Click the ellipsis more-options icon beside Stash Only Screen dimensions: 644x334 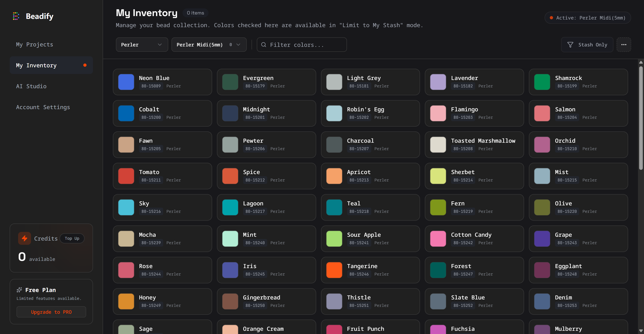coord(624,44)
